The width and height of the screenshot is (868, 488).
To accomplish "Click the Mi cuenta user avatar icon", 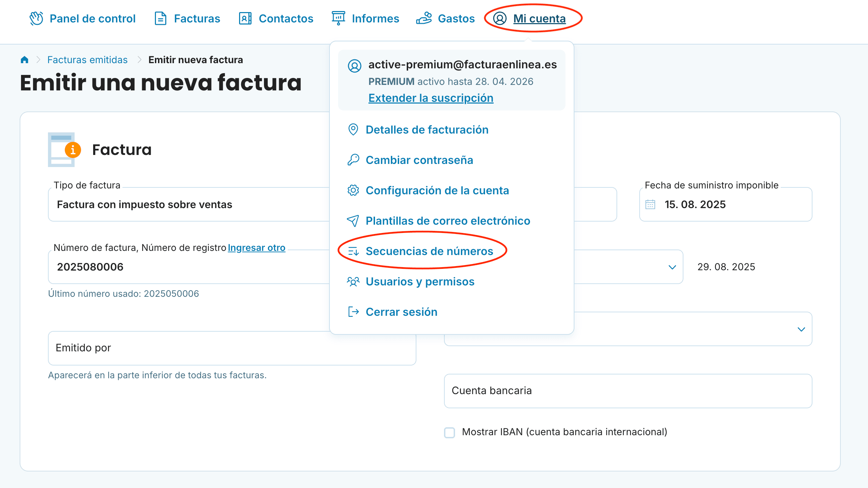I will 500,18.
